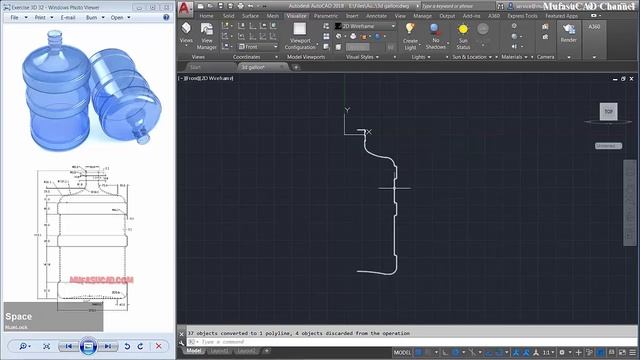
Task: Click the InfoCenter search binoculars icon
Action: pyautogui.click(x=500, y=6)
